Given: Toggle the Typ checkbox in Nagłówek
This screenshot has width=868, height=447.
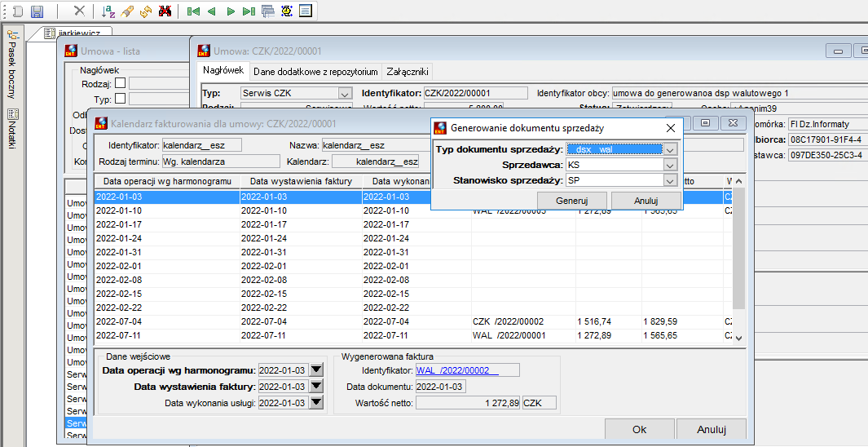Looking at the screenshot, I should coord(120,100).
